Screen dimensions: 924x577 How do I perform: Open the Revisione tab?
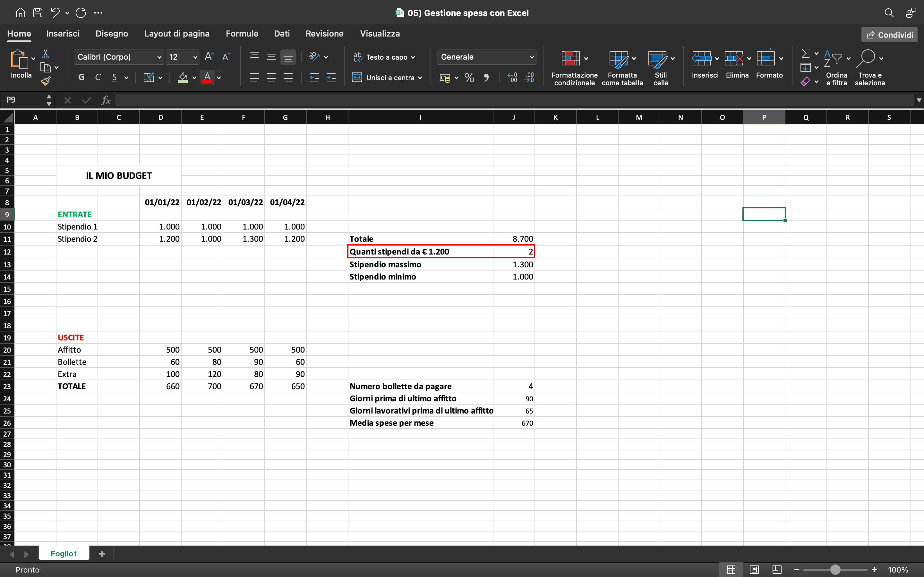coord(324,34)
